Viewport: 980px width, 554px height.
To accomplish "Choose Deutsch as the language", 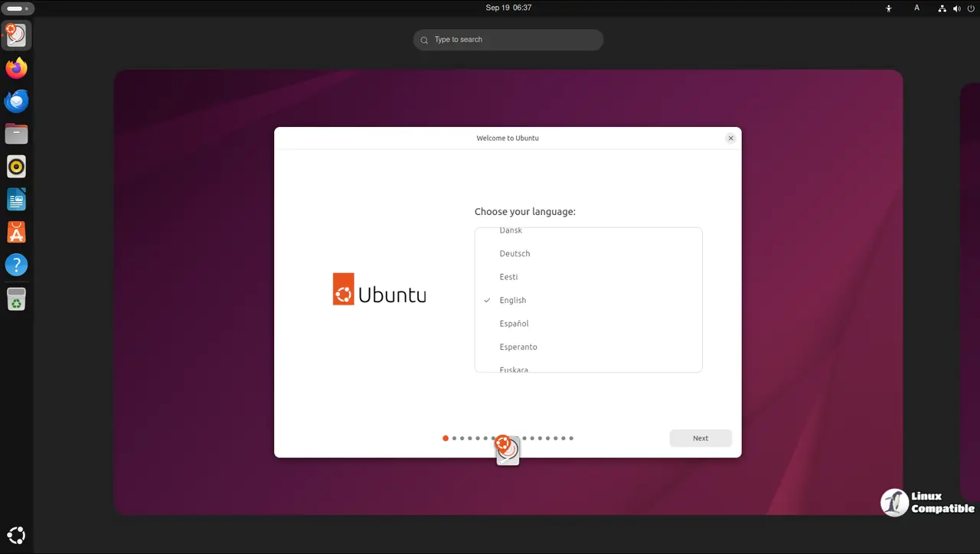I will 514,254.
